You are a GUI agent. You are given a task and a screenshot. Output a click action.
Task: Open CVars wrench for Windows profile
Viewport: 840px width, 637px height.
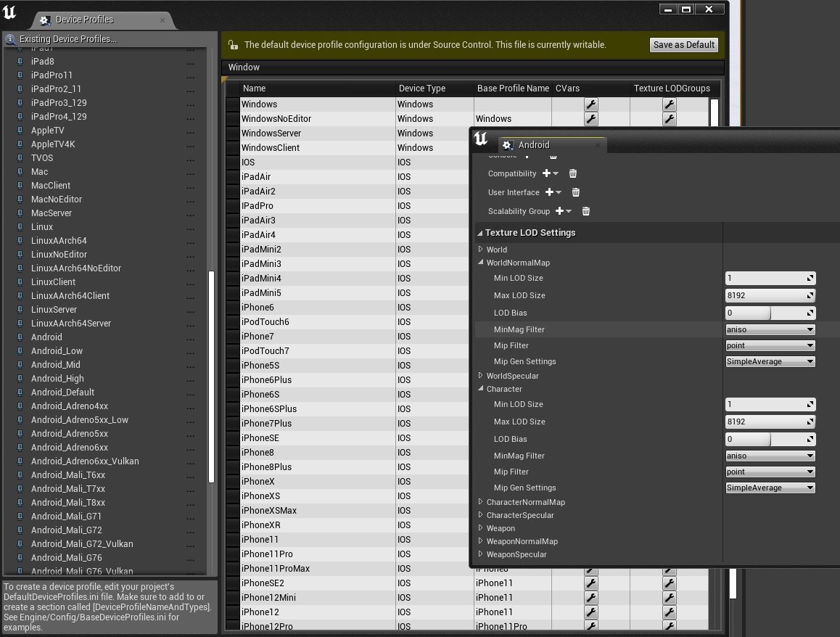tap(591, 104)
